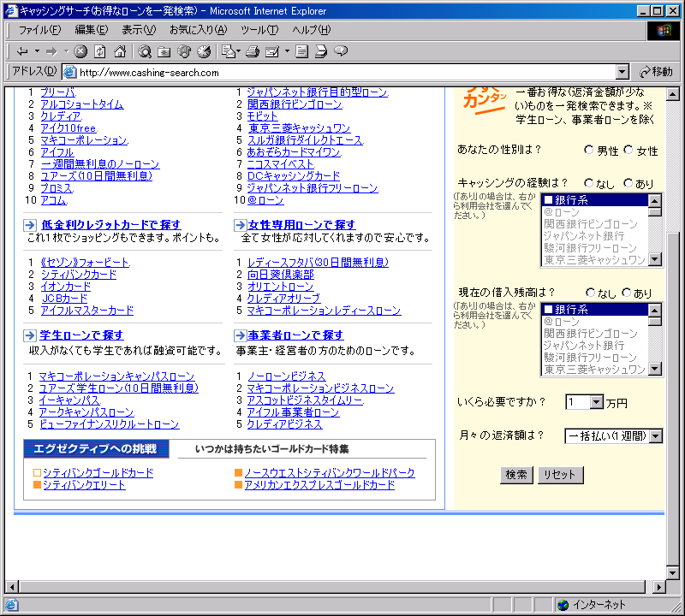Viewport: 685px width, 616px height.
Task: Click the 検索 button
Action: click(516, 475)
